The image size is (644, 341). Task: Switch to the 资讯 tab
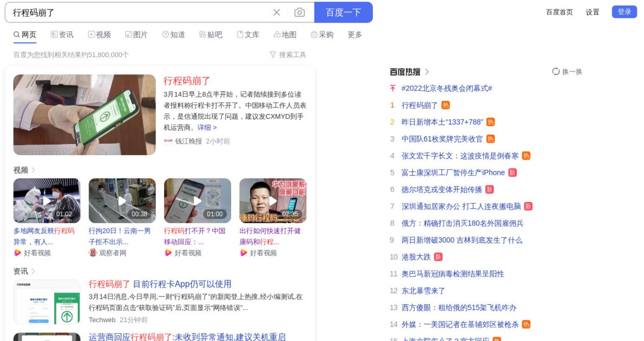[62, 35]
